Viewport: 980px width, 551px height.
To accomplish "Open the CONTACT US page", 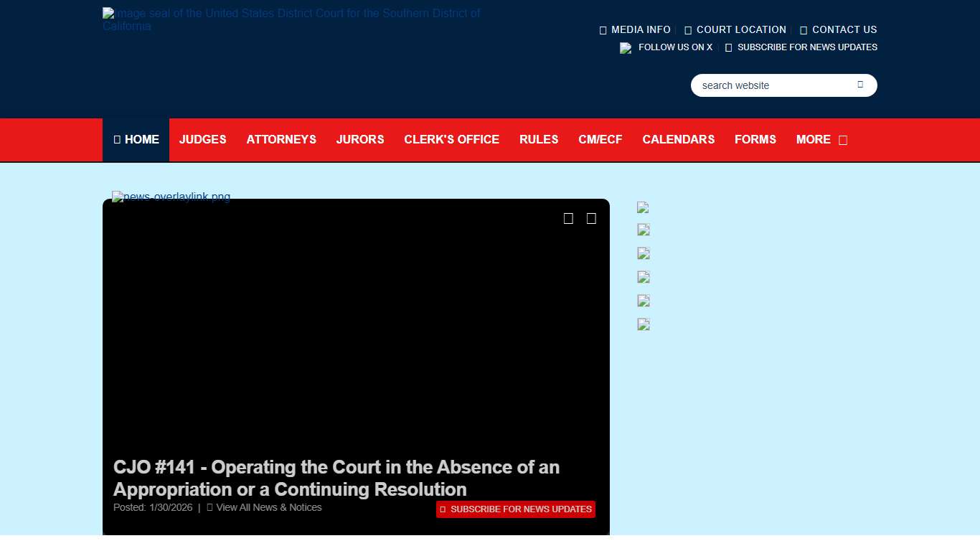I will 839,29.
